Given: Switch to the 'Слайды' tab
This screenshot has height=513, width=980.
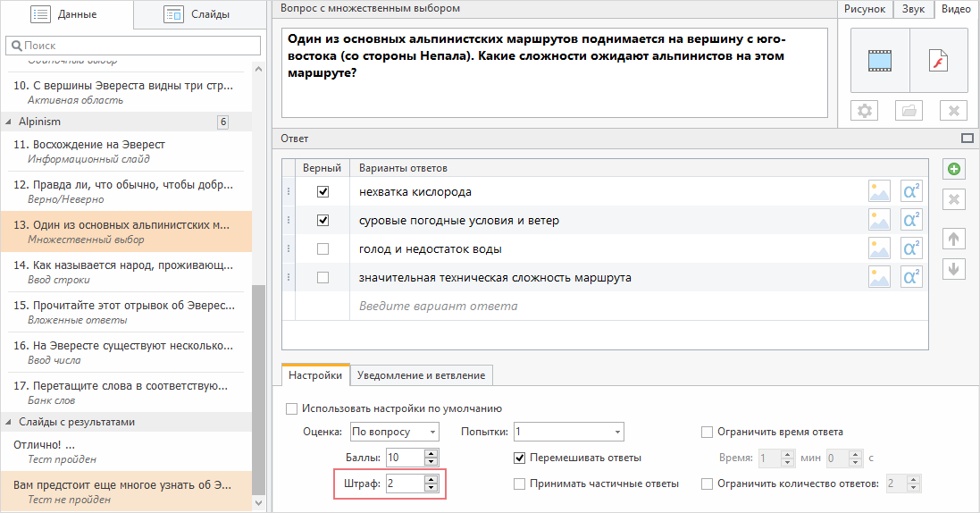Looking at the screenshot, I should [197, 14].
